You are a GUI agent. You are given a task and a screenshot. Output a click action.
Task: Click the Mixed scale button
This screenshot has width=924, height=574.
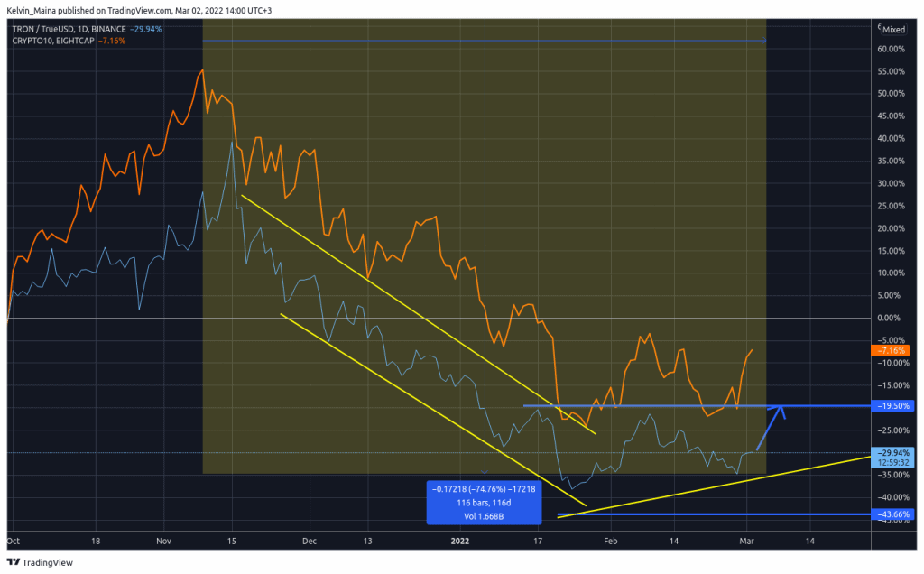click(x=893, y=30)
